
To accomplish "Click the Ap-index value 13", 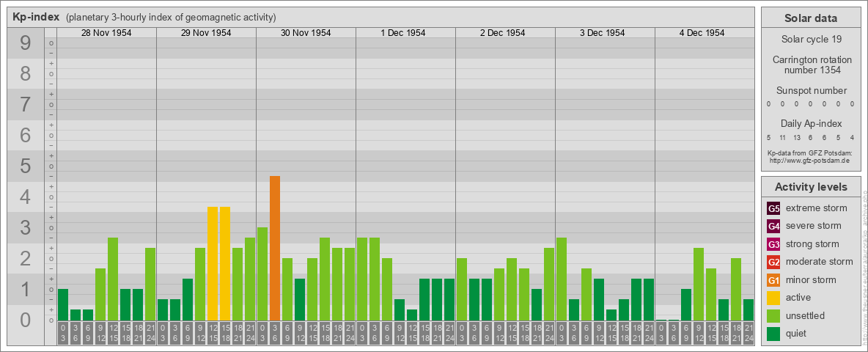I will pos(797,137).
